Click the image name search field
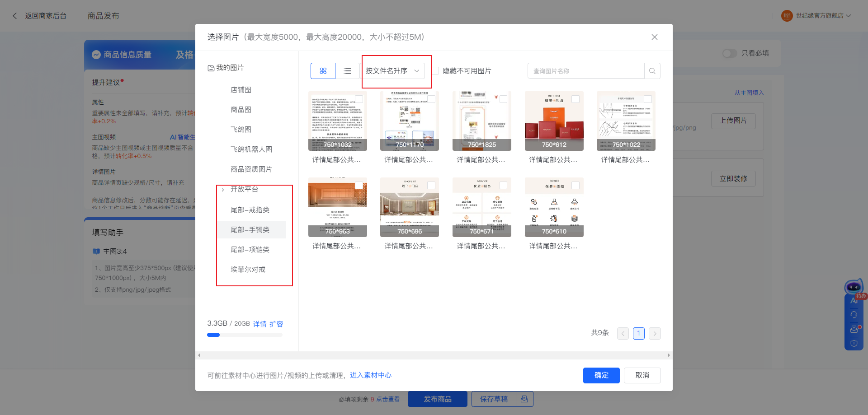Viewport: 868px width, 415px height. point(585,71)
